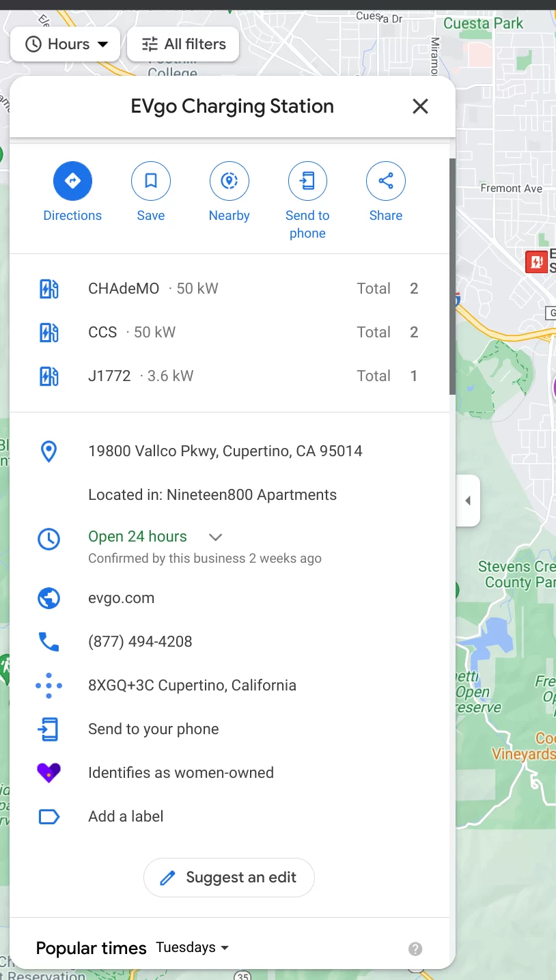Open the evgo.com website link

122,598
